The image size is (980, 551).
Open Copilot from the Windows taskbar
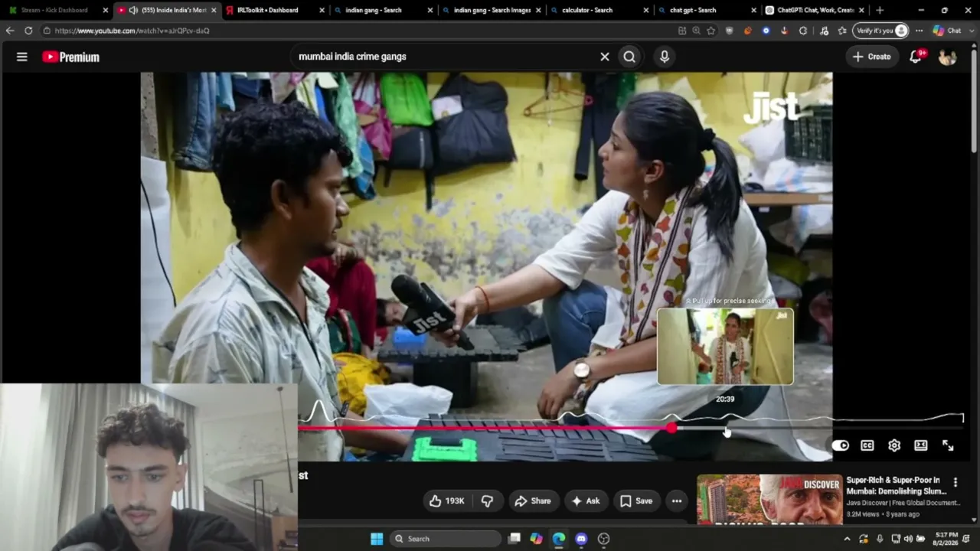537,539
